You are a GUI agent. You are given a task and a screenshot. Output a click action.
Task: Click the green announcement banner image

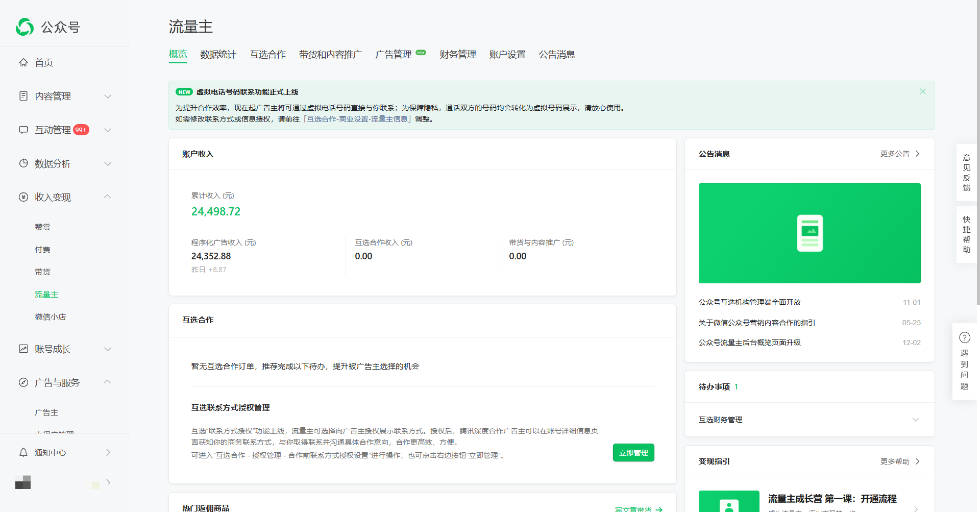[809, 233]
